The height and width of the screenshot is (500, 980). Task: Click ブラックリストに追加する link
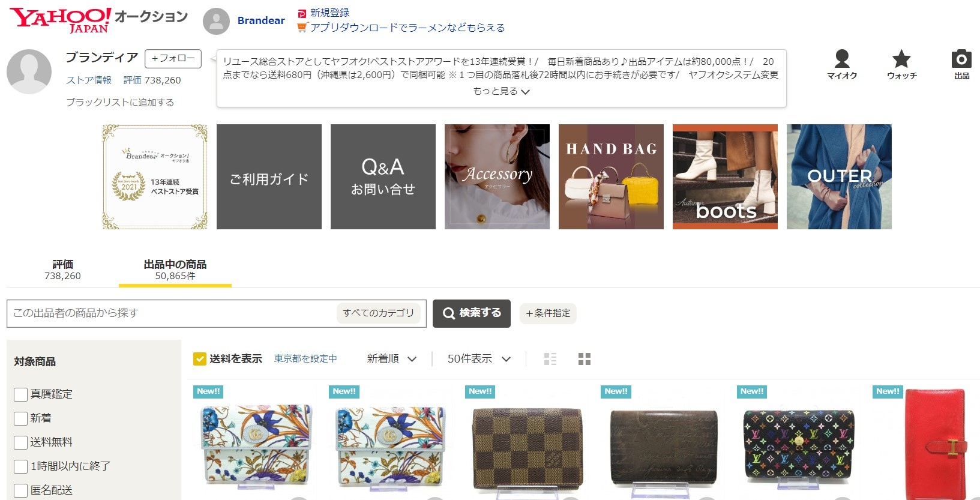coord(120,102)
